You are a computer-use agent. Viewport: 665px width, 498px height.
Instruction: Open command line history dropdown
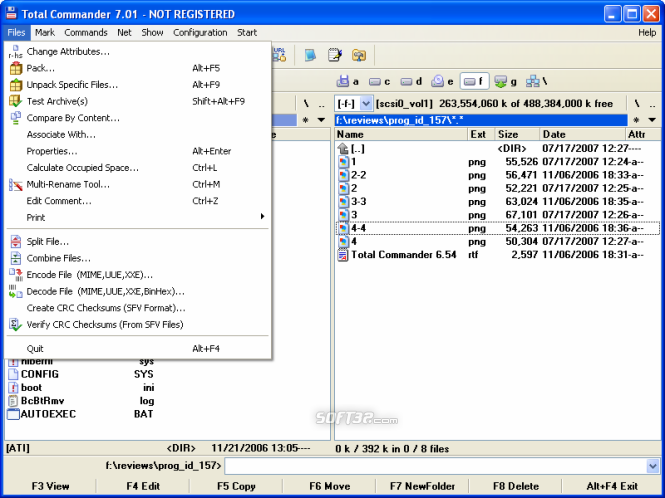[653, 466]
